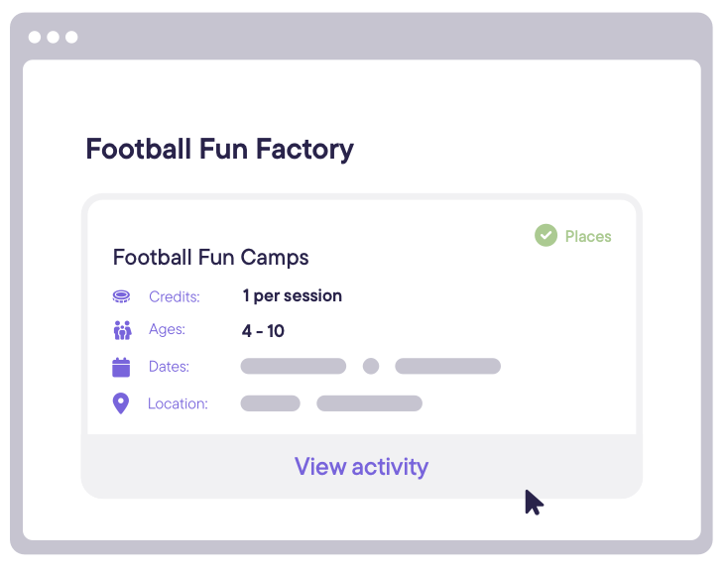
Task: Click the '4 - 10' ages value
Action: click(263, 331)
